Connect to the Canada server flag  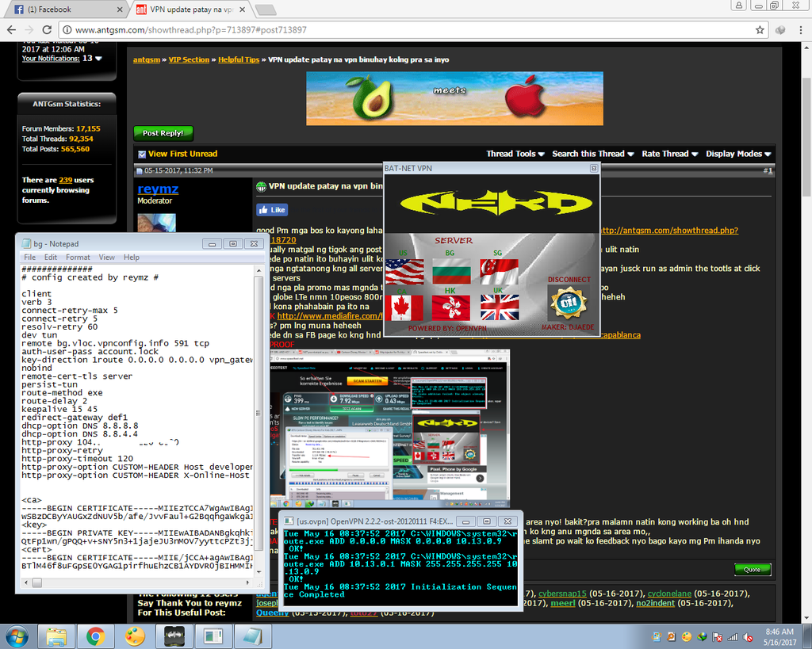(x=404, y=307)
